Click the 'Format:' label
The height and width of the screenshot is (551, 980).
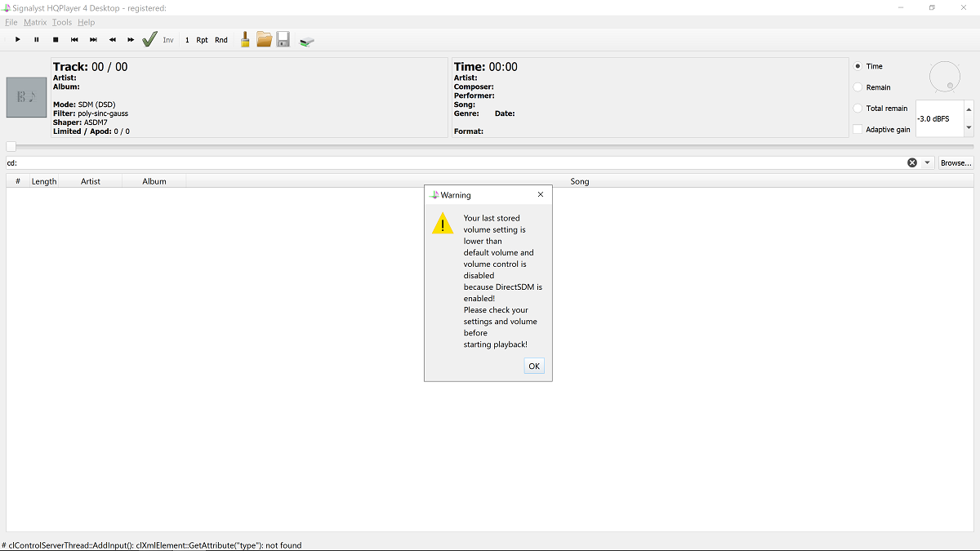pyautogui.click(x=469, y=131)
